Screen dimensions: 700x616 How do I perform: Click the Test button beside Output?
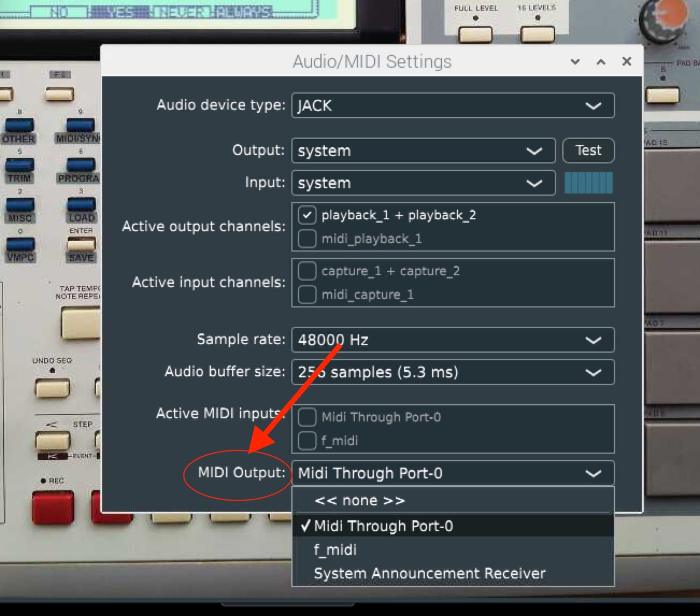(x=588, y=151)
